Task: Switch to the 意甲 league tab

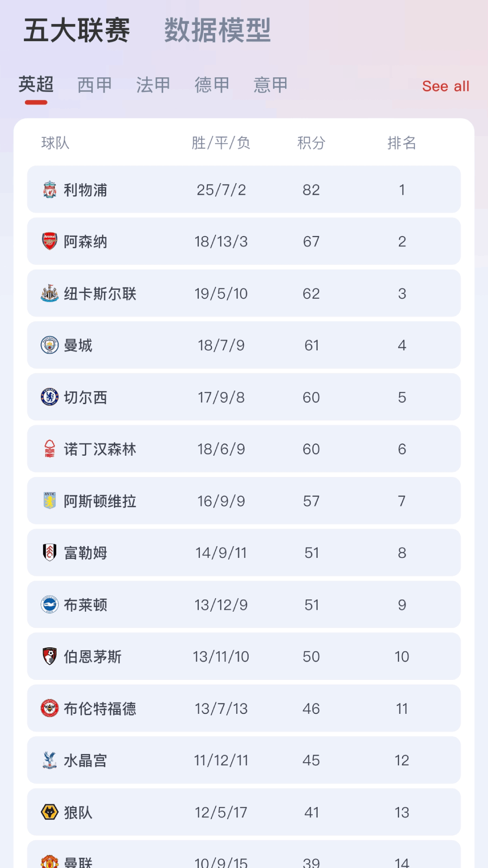Action: [271, 85]
